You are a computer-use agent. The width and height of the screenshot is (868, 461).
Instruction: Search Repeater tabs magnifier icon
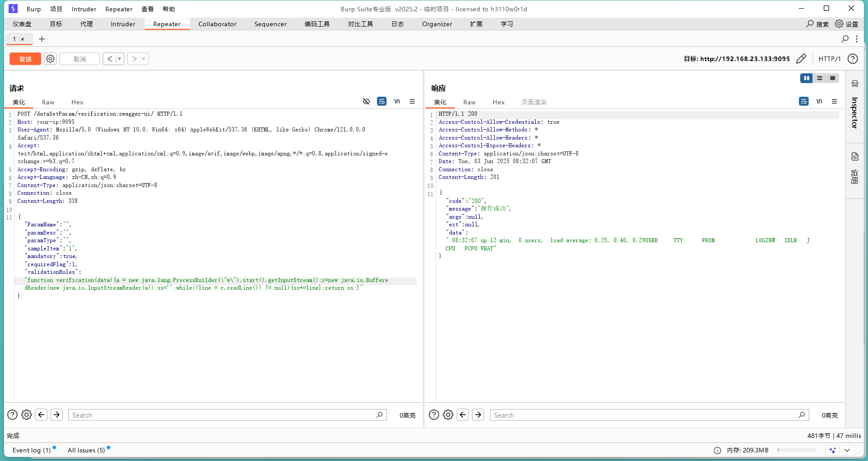[844, 39]
